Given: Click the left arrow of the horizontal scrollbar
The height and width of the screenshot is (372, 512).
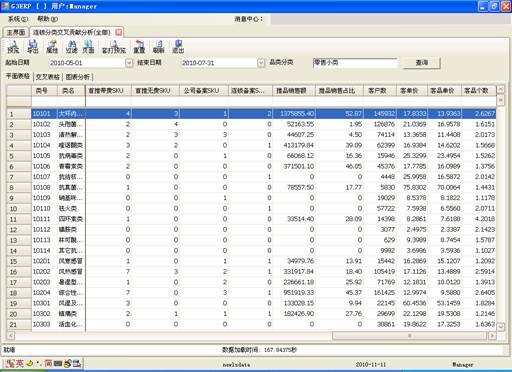Looking at the screenshot, I should click(11, 336).
